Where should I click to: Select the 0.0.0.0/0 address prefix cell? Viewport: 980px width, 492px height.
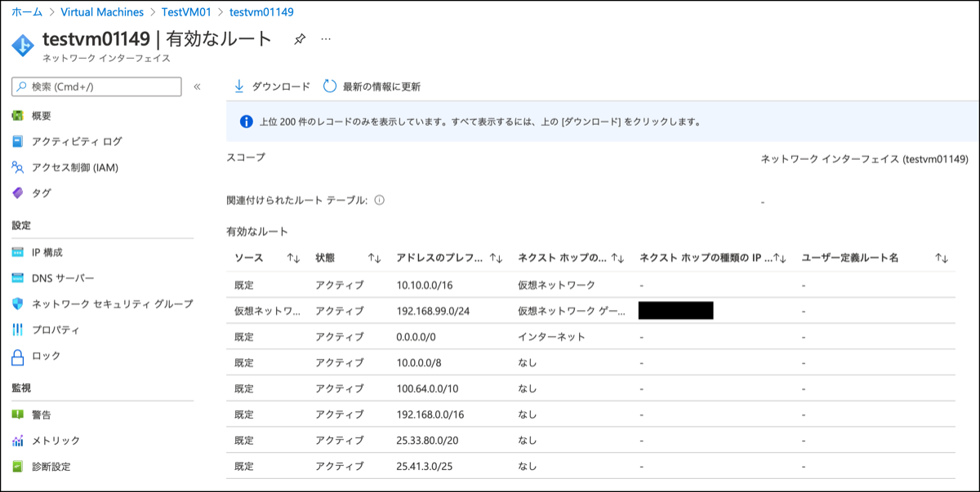tap(416, 337)
